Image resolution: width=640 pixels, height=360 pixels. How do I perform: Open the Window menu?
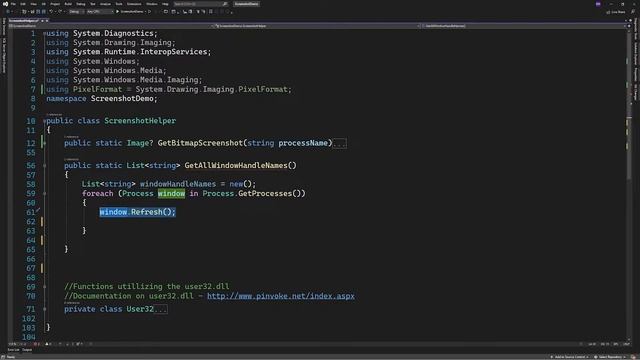(x=152, y=4)
